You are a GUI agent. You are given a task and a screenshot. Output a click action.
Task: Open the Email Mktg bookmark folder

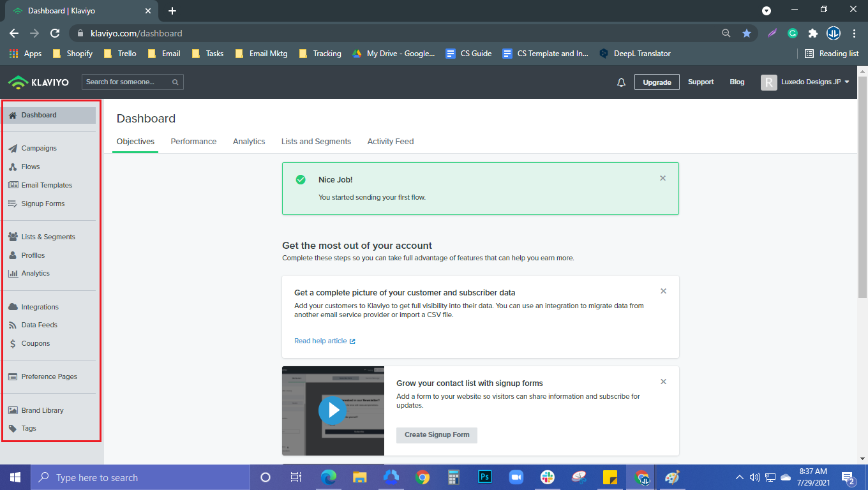[261, 54]
